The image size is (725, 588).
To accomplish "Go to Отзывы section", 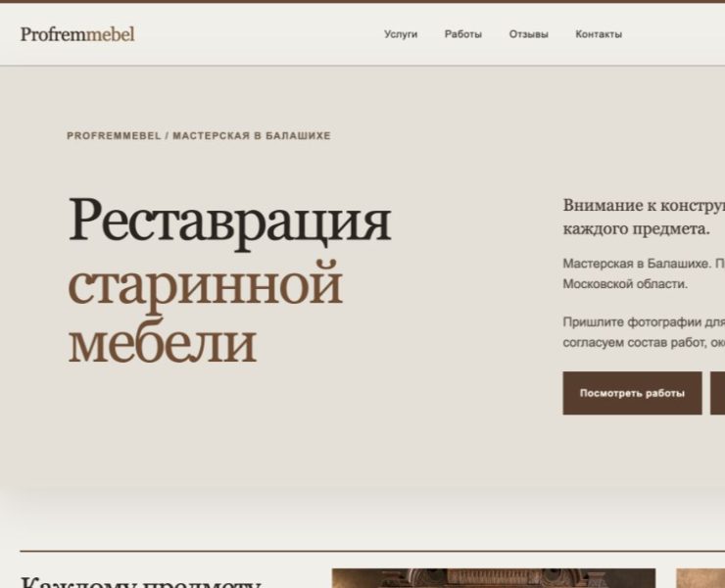I will pos(528,34).
